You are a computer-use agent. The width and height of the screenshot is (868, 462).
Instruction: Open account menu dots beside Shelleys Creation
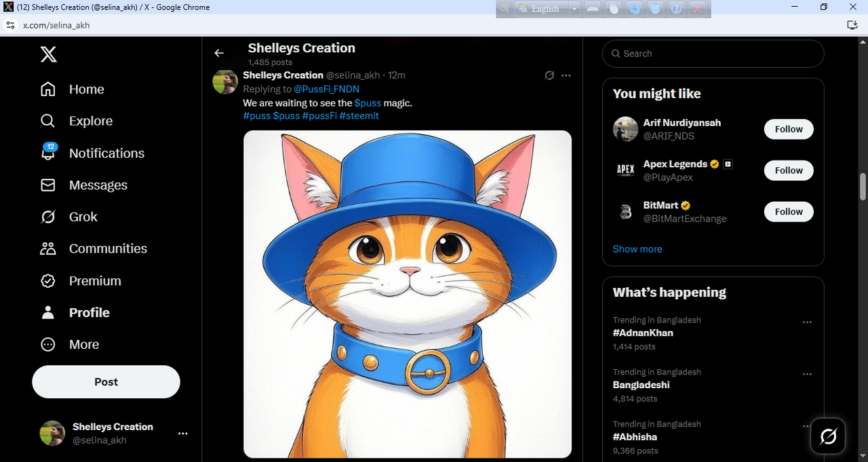pos(182,434)
